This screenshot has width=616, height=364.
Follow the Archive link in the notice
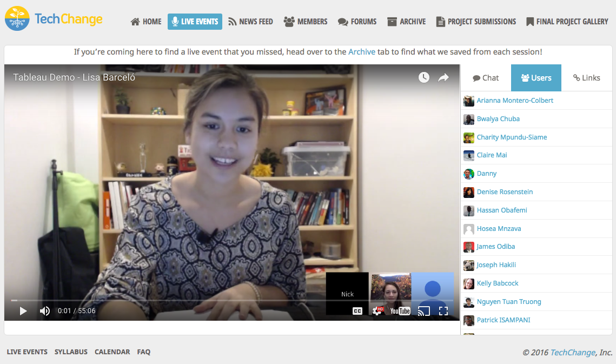(362, 52)
